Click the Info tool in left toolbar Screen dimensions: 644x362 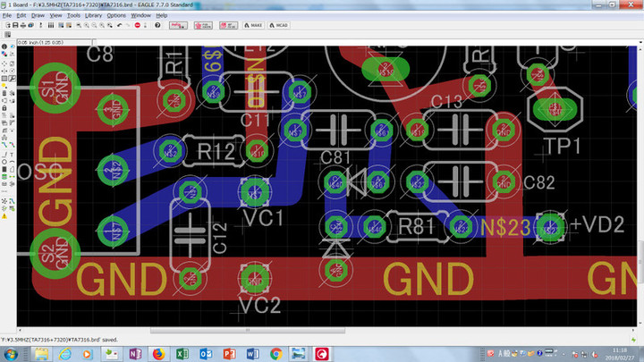coord(4,46)
